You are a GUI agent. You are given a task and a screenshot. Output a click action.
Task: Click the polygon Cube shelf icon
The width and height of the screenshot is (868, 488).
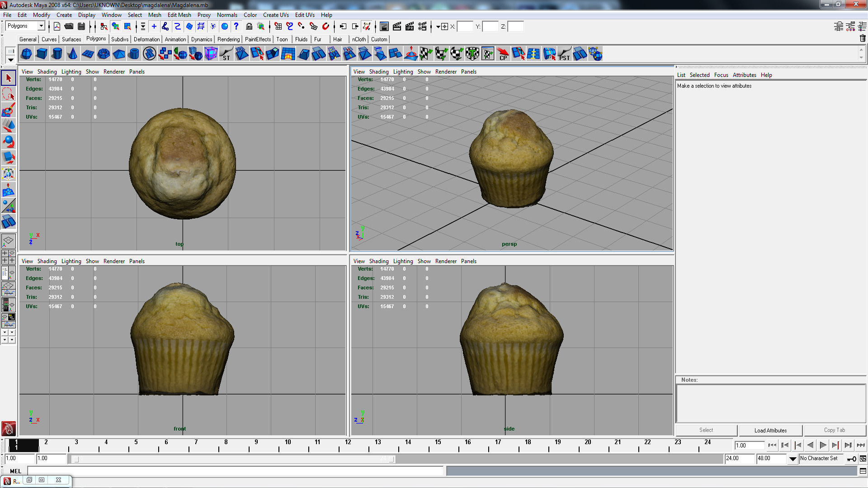click(42, 54)
